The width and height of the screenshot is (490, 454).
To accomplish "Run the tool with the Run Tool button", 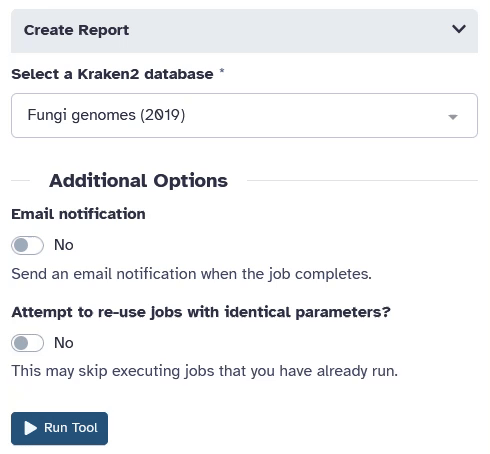I will coord(59,428).
